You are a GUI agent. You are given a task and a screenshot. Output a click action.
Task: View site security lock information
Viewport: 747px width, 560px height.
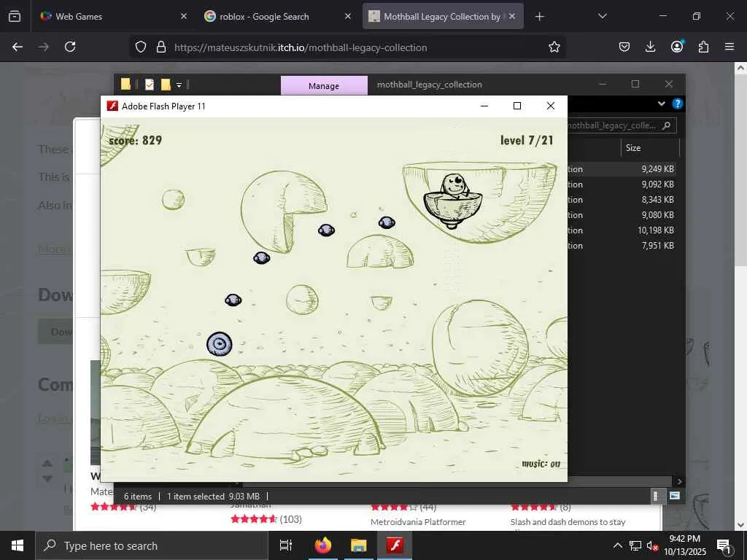(x=161, y=47)
